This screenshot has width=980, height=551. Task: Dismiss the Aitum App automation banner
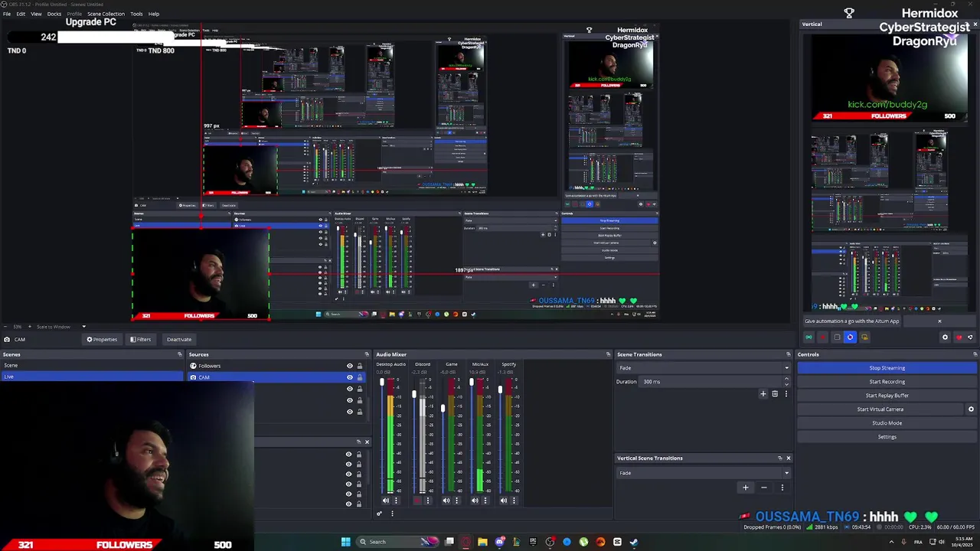coord(939,321)
